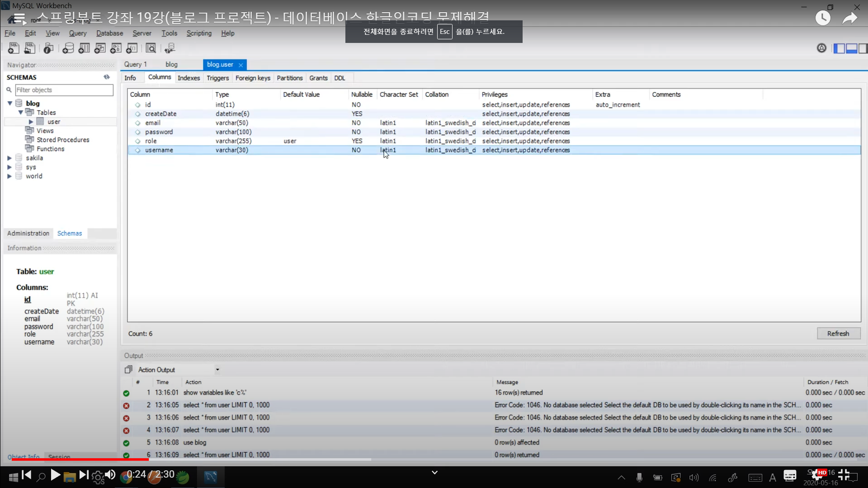868x488 pixels.
Task: Toggle the right sidebar panel visibility
Action: tap(863, 48)
